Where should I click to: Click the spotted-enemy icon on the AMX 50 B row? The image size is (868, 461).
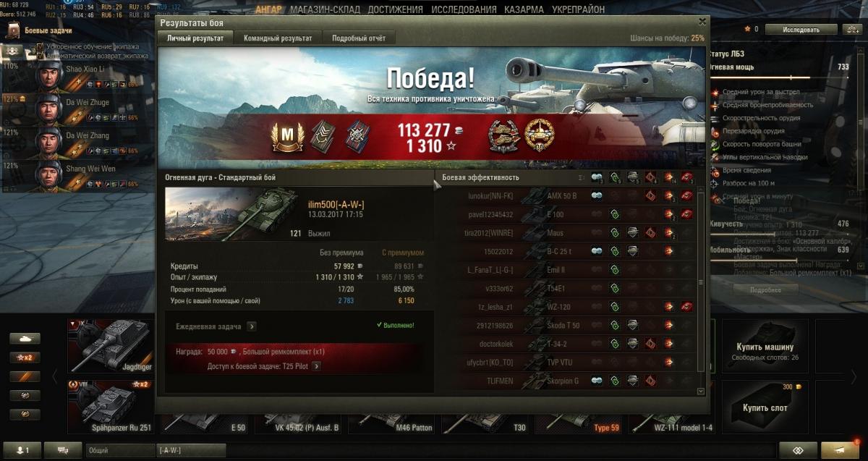[x=597, y=196]
